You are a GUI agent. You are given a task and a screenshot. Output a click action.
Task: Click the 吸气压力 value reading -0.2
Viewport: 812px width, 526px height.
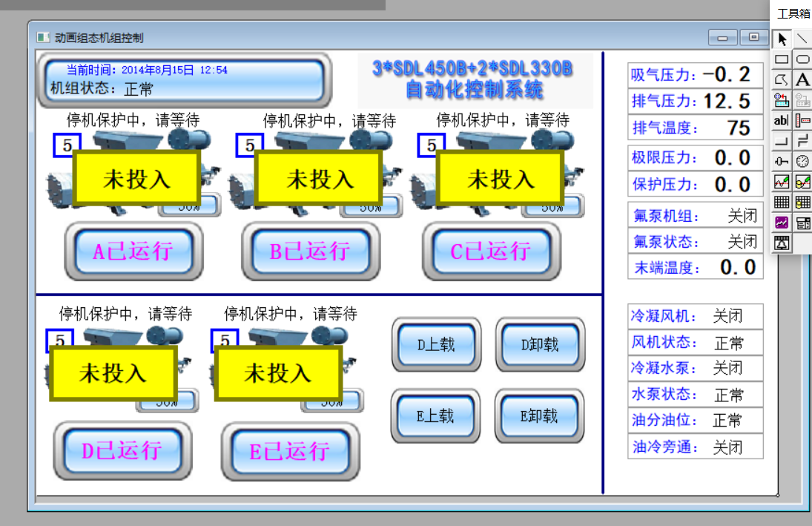click(x=727, y=74)
